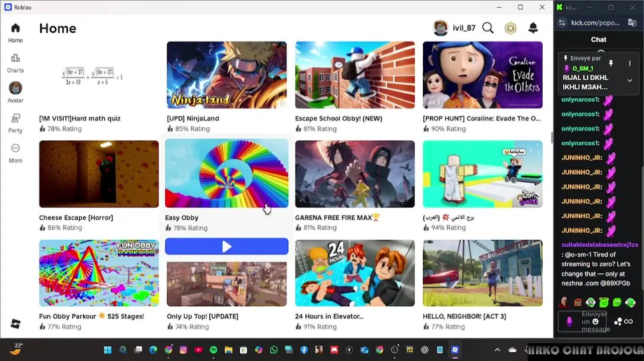
Task: Open the search magnifier in Roblox header
Action: click(x=488, y=28)
